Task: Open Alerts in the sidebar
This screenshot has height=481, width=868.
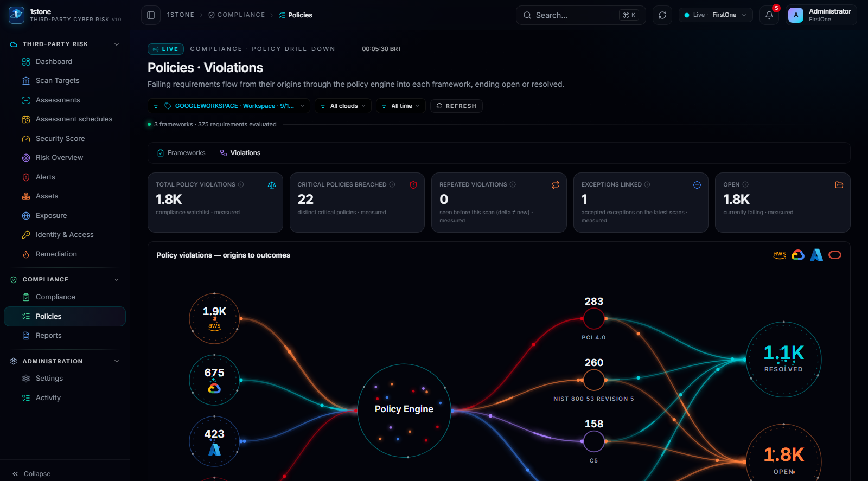Action: (65, 177)
